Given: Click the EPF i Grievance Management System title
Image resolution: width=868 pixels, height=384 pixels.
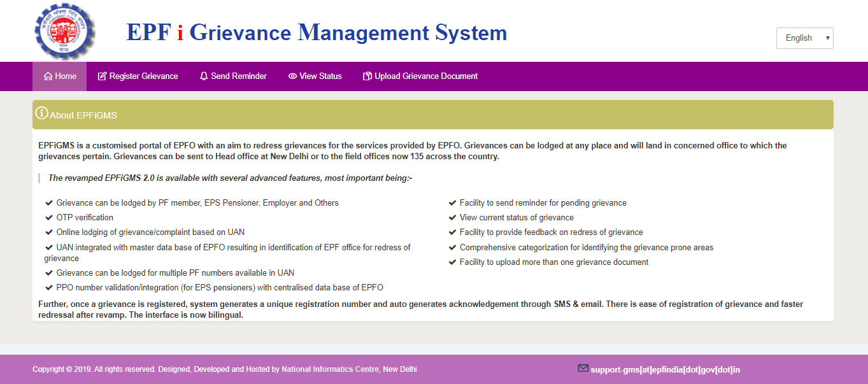Looking at the screenshot, I should (x=317, y=32).
